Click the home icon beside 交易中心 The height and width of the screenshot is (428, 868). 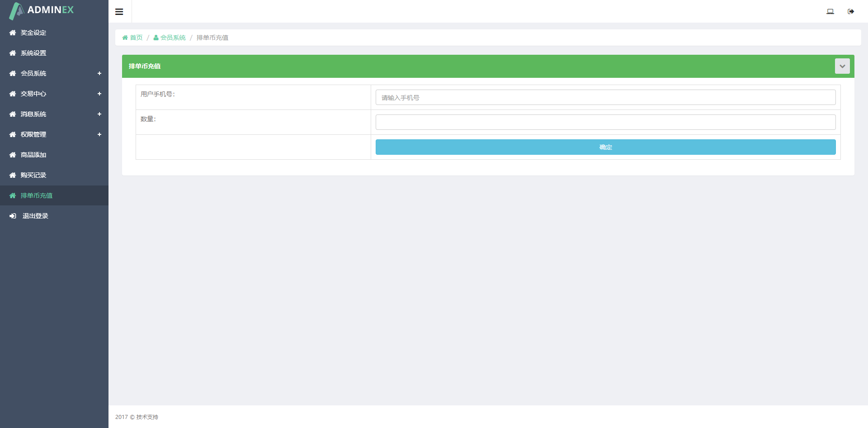13,94
